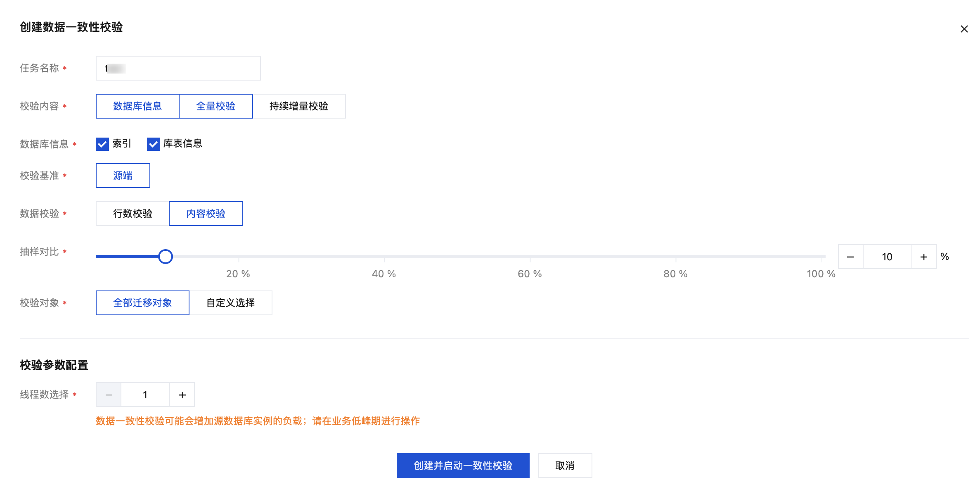The image size is (980, 495).
Task: Click the 取消 button
Action: point(565,466)
